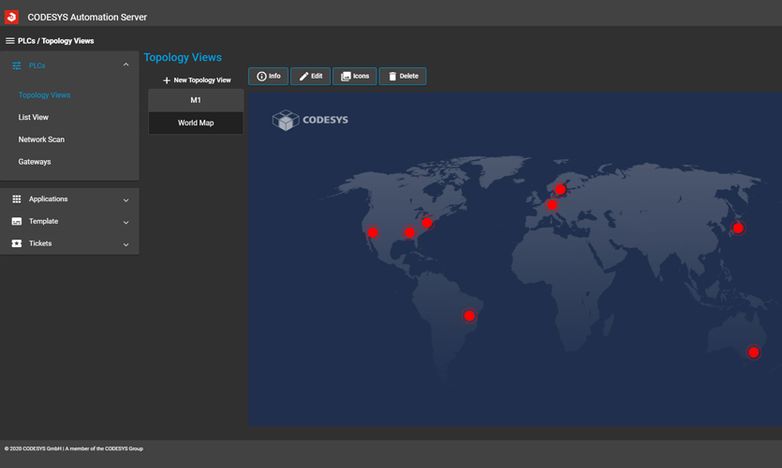Open Network Scan in sidebar
The width and height of the screenshot is (782, 468).
click(x=41, y=140)
